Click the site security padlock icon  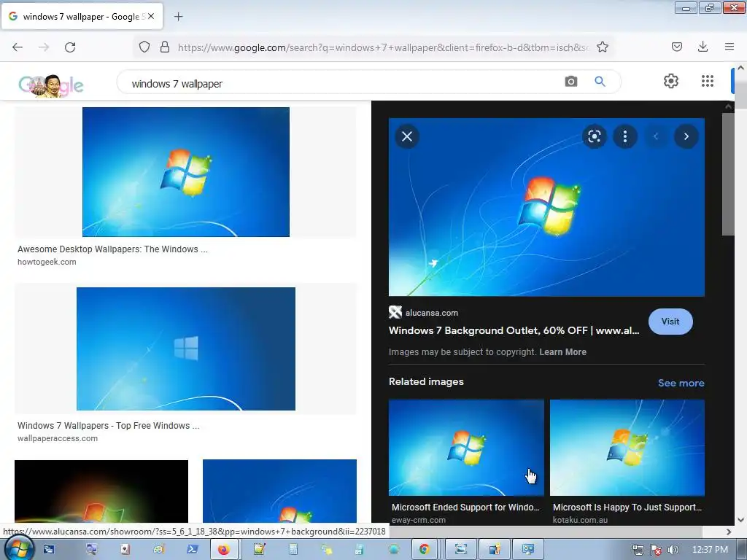click(165, 47)
